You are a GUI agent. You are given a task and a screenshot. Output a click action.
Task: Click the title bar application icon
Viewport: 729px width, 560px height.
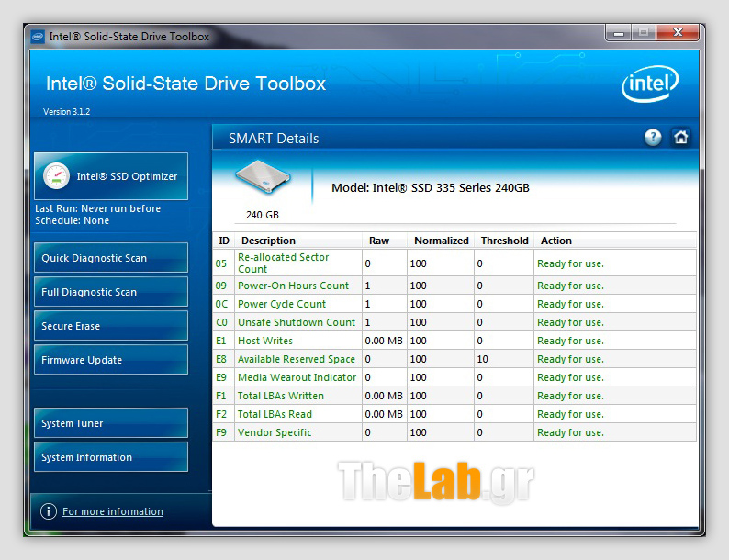tap(38, 36)
